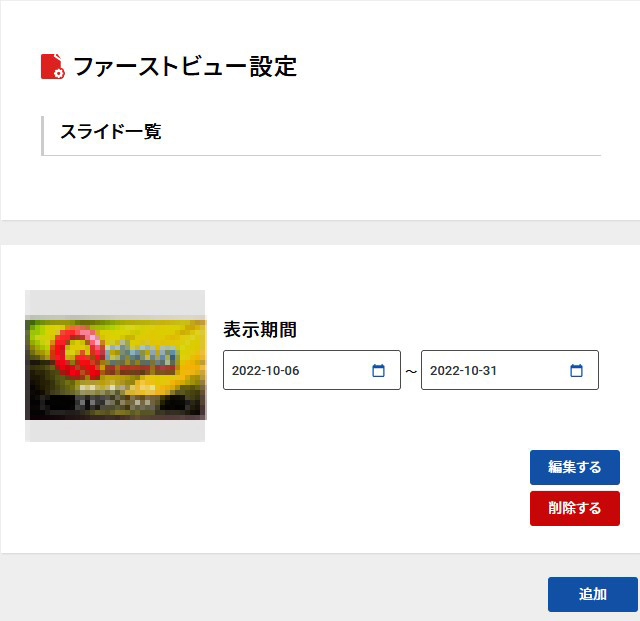Click the red page-settings icon beside the title

point(53,66)
